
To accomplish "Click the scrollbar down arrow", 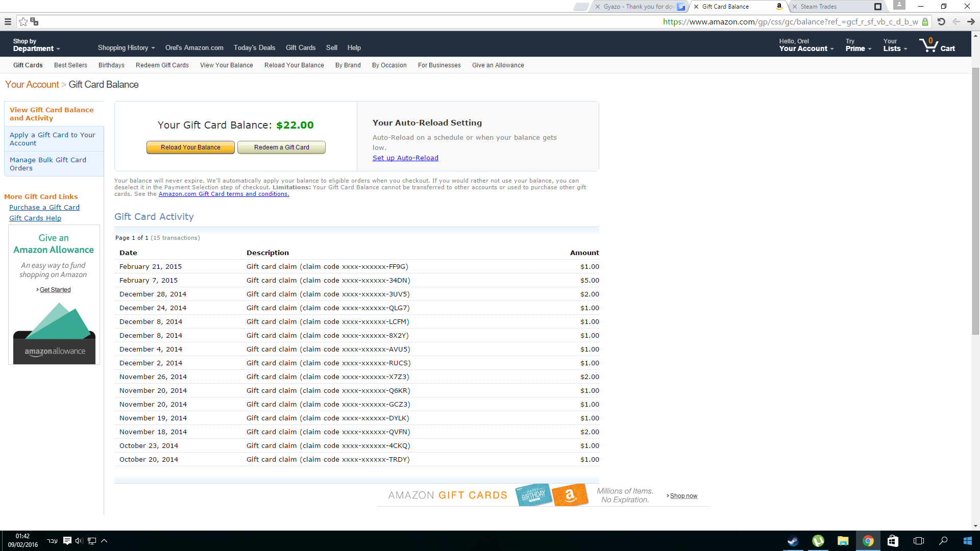I will (x=975, y=526).
